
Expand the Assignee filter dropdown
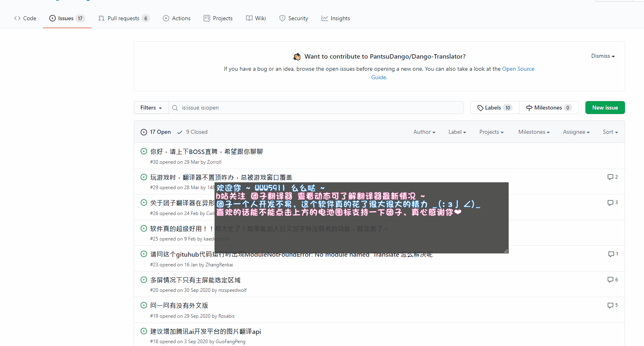coord(576,132)
